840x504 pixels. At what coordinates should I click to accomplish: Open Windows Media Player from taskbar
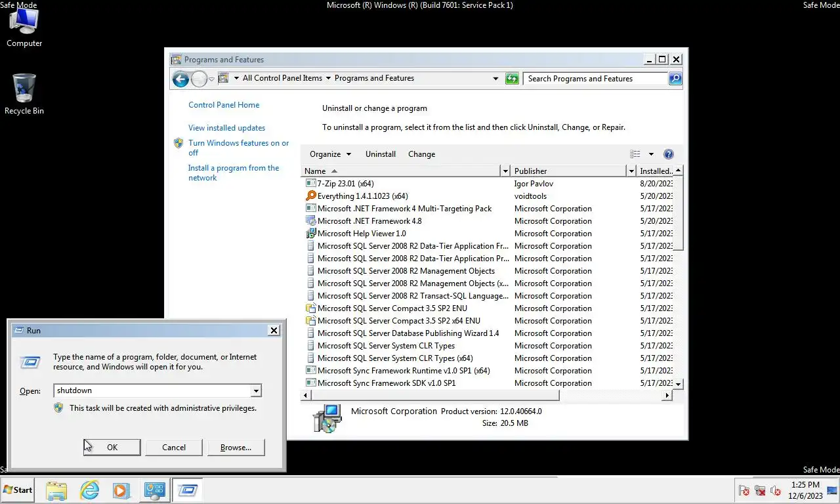121,490
